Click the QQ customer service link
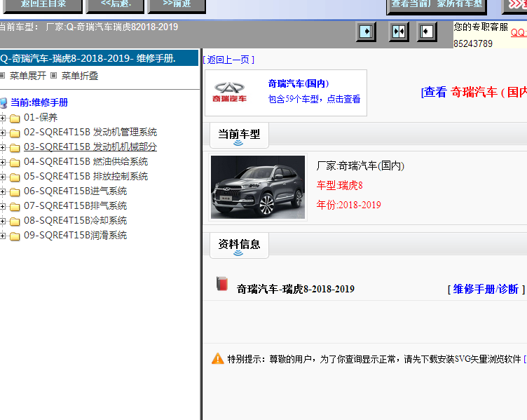The image size is (527, 420). click(519, 33)
